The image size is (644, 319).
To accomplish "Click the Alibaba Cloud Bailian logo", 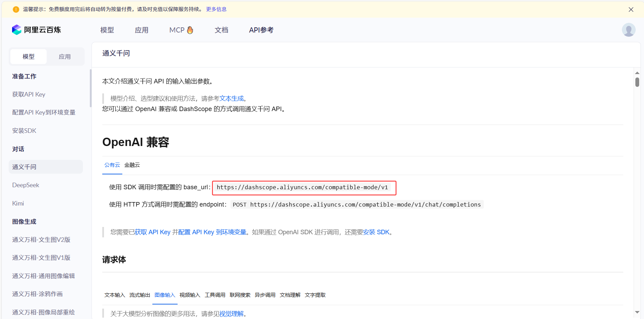I will [36, 30].
